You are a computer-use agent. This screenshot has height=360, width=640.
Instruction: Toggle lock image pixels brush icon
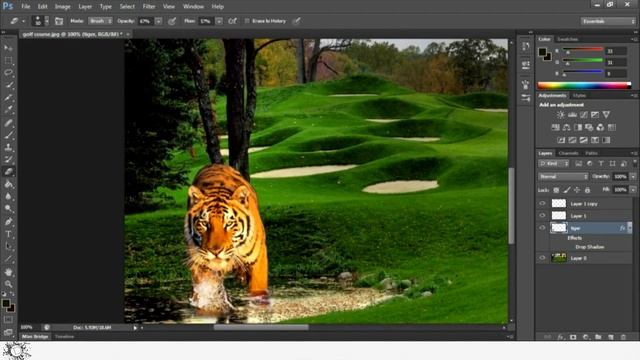tap(567, 190)
